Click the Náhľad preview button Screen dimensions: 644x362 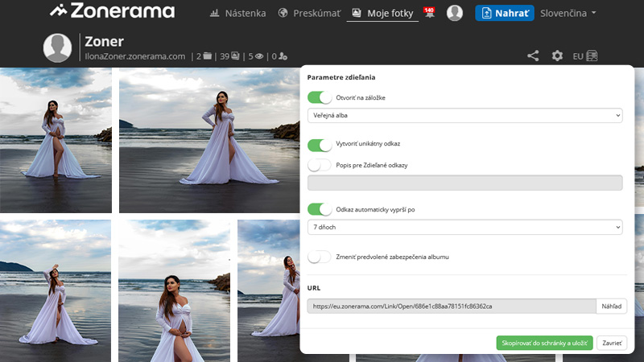(611, 306)
